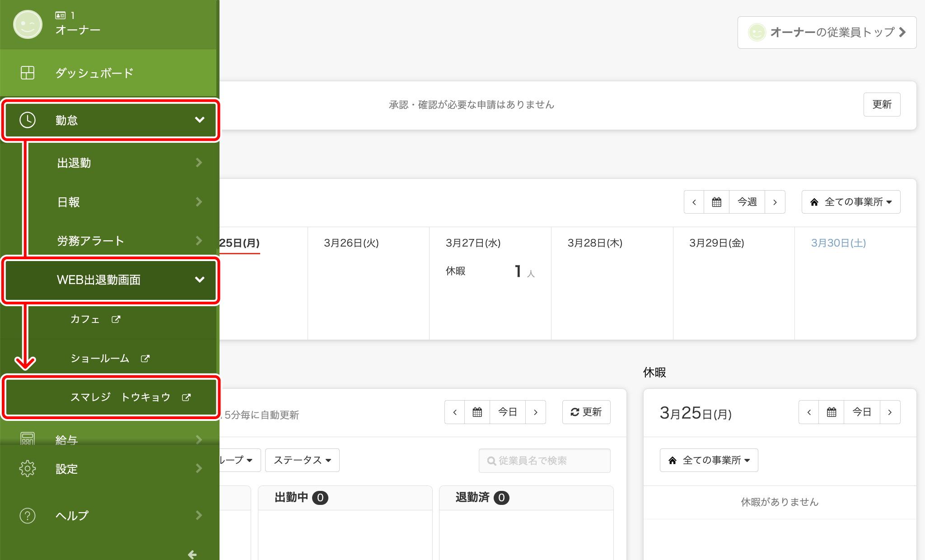Collapse the sidebar with the bottom arrow
Viewport: 925px width, 560px height.
tap(192, 554)
